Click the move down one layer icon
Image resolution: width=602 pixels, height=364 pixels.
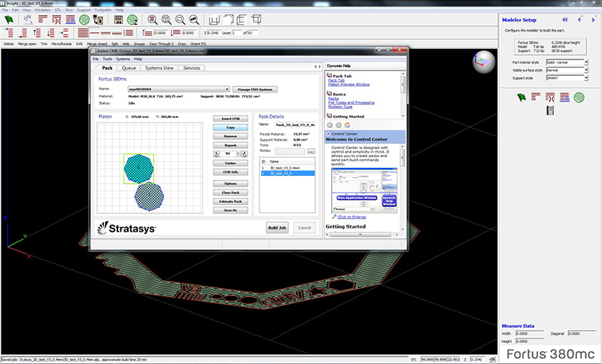coord(50,33)
